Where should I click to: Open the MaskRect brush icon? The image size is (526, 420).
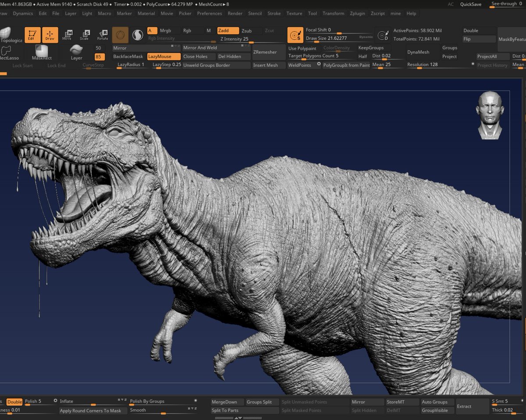[x=42, y=52]
